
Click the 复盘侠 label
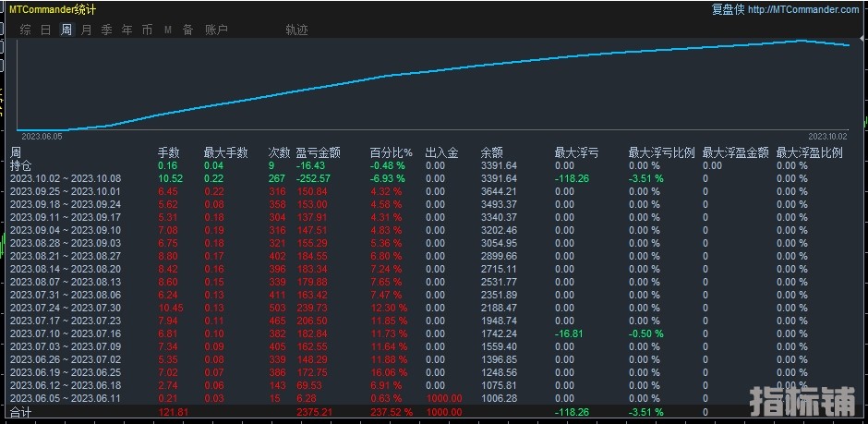point(728,9)
